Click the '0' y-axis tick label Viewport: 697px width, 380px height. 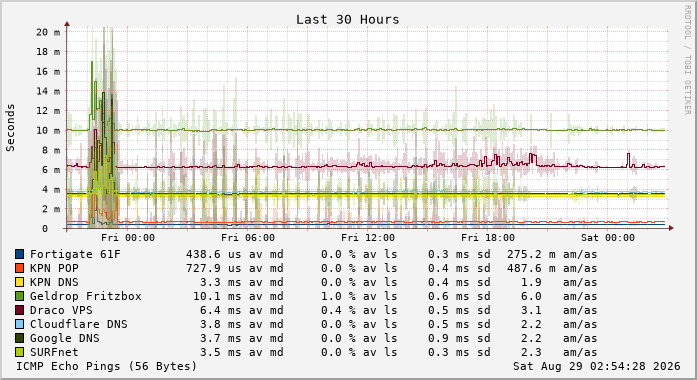point(45,228)
